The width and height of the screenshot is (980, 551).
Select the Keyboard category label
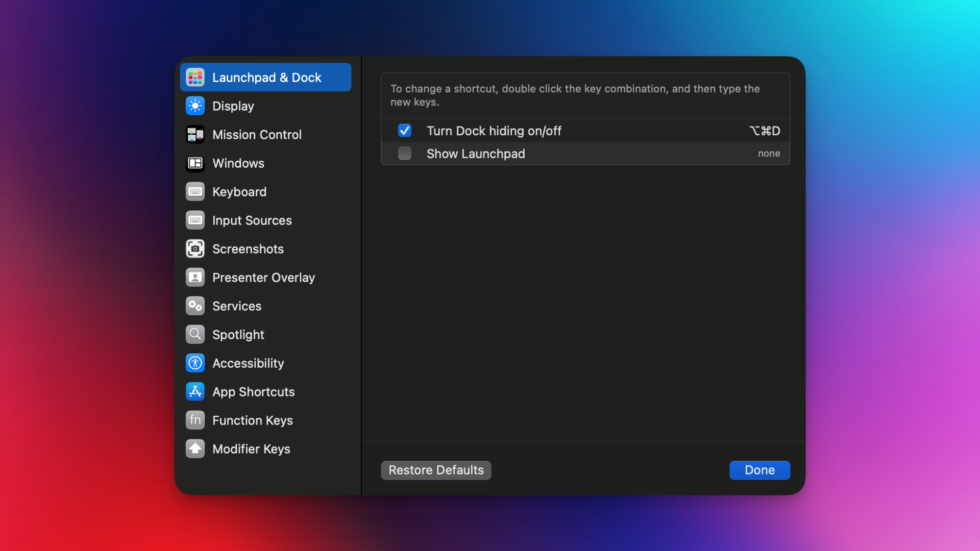[x=239, y=192]
